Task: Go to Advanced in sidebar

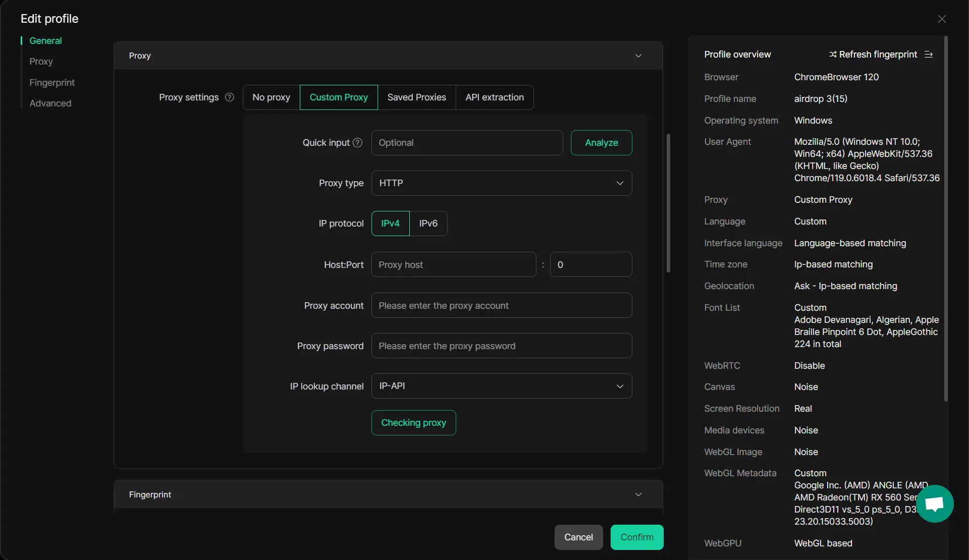Action: pyautogui.click(x=50, y=103)
